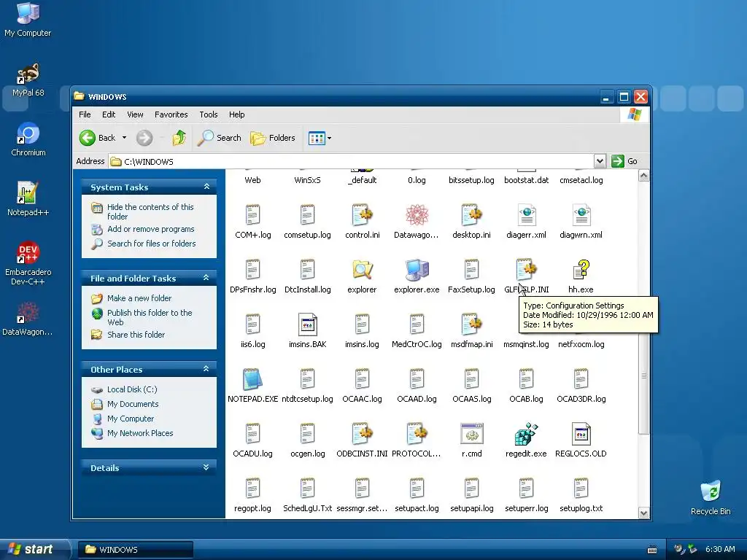747x560 pixels.
Task: Open the Help menu
Action: coord(237,114)
